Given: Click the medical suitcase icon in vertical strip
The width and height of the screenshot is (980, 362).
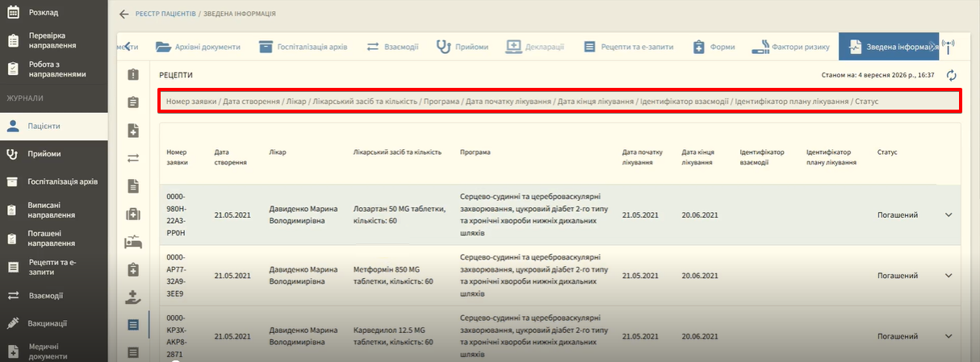Looking at the screenshot, I should point(133,214).
